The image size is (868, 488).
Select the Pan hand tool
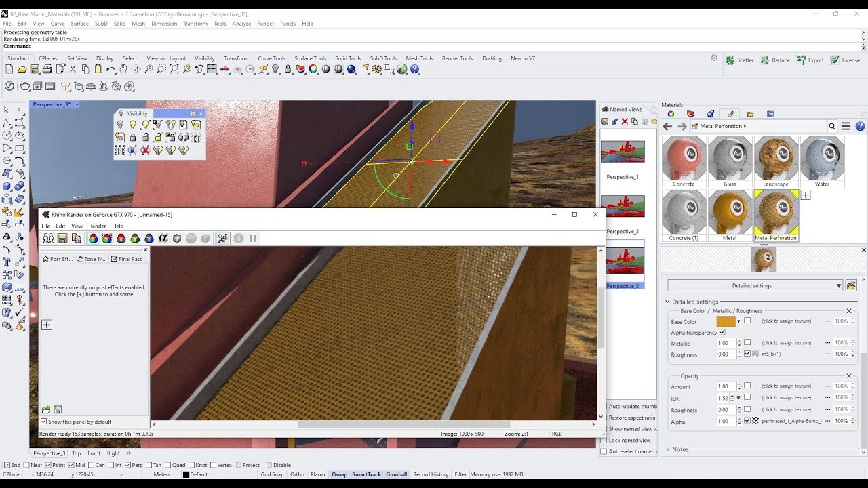[123, 69]
